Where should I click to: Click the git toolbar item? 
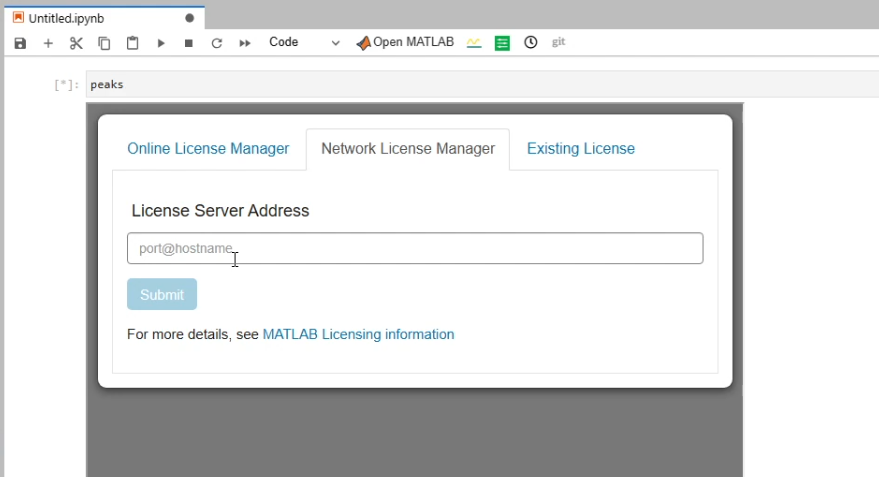click(558, 42)
